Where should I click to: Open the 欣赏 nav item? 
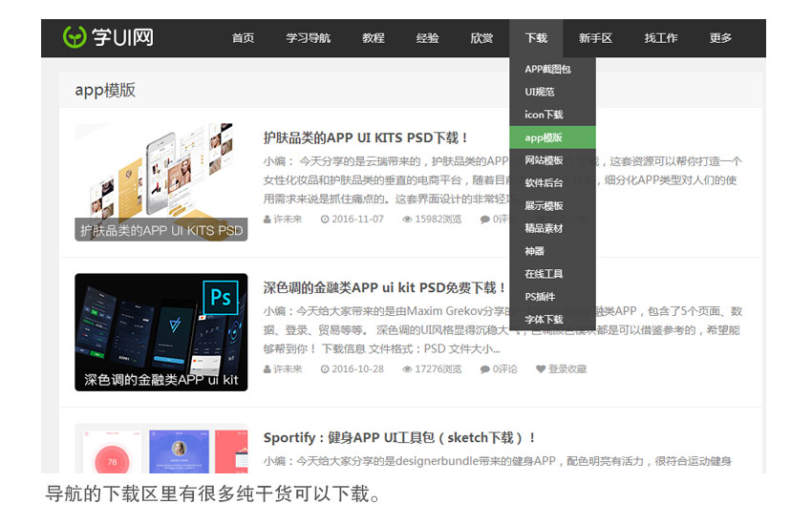[481, 38]
